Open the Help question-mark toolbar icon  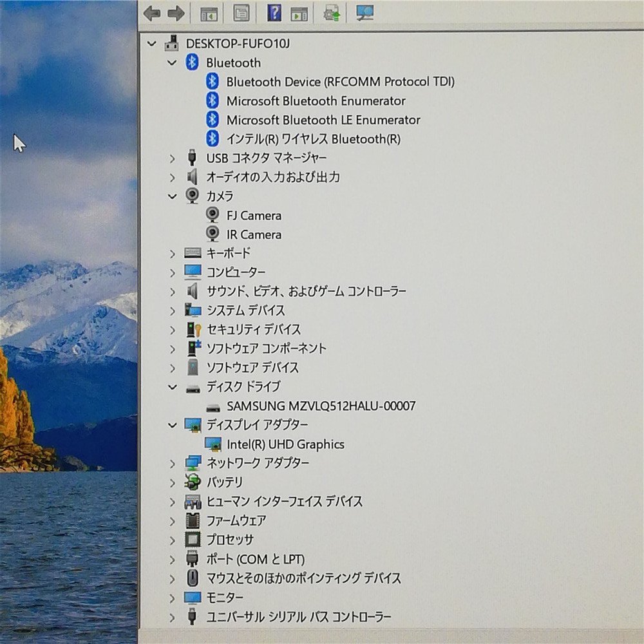[x=274, y=13]
